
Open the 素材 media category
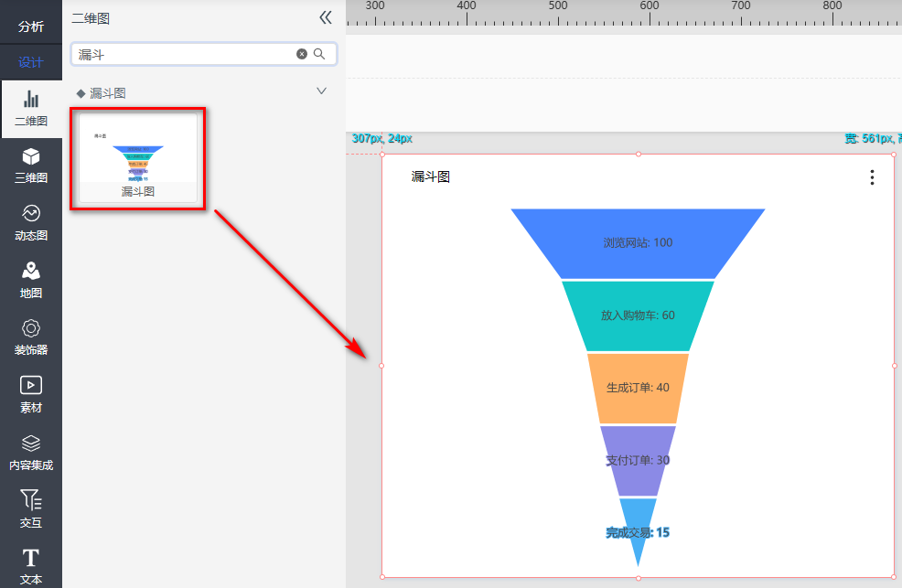31,395
